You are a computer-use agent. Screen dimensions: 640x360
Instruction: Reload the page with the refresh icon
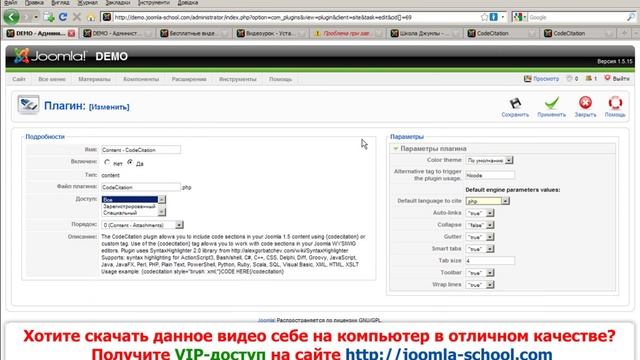click(x=63, y=17)
